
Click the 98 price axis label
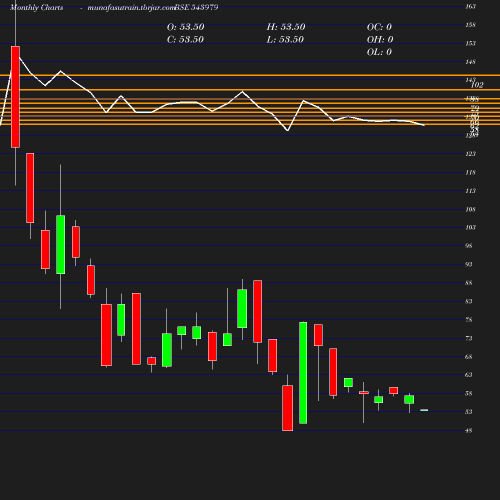pos(469,246)
